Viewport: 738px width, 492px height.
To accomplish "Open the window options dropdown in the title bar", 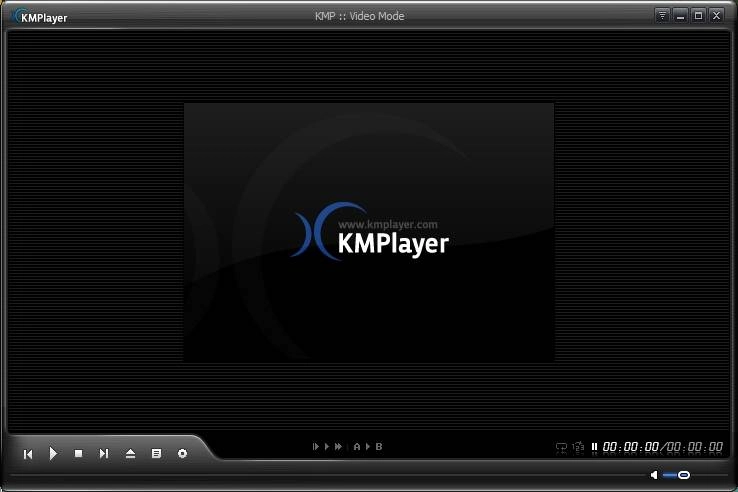I will (662, 16).
